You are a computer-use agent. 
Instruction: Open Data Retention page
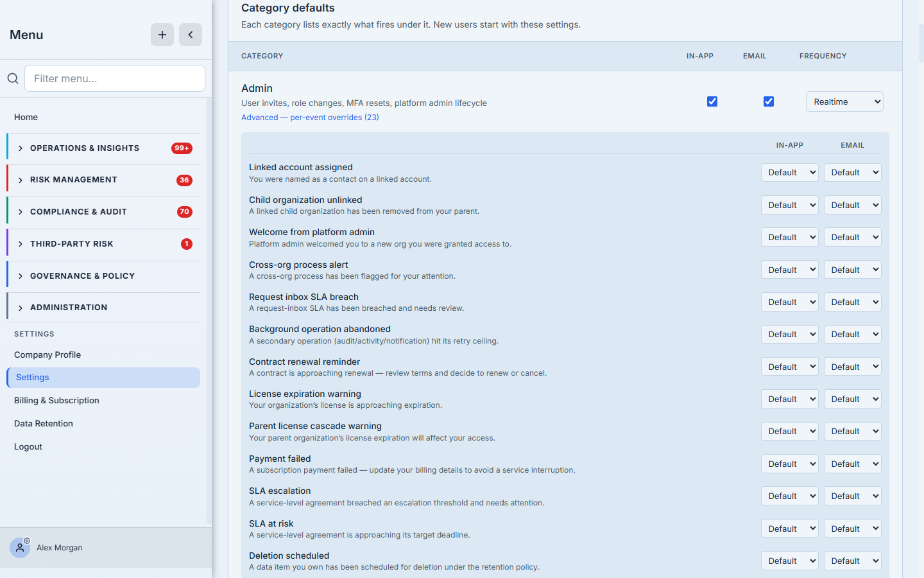pyautogui.click(x=103, y=423)
